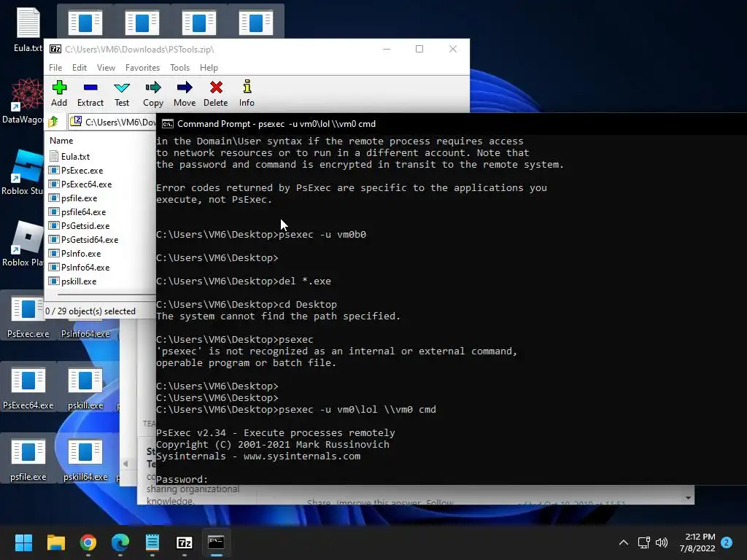Open the Favorites menu in 7-Zip
This screenshot has width=747, height=560.
tap(142, 68)
